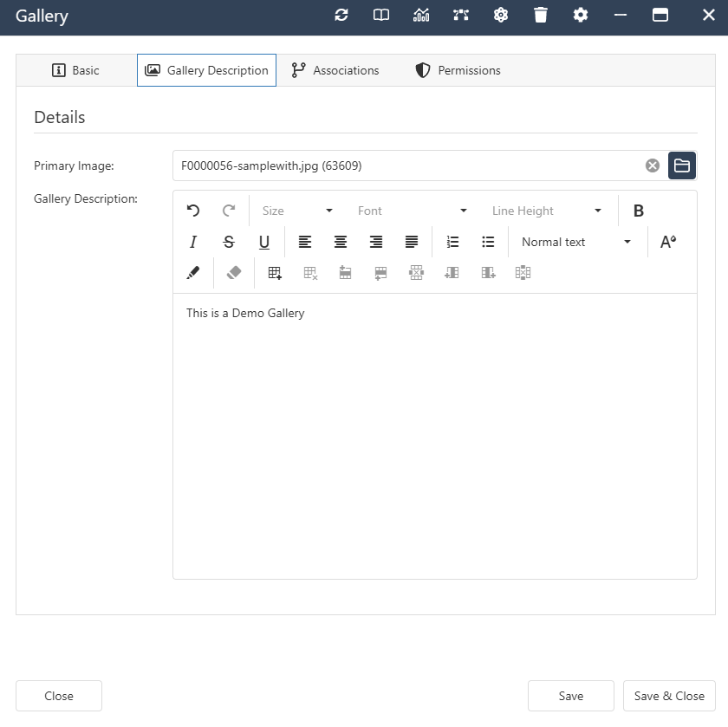728x727 pixels.
Task: Undo the last edit in the description editor
Action: pos(192,210)
